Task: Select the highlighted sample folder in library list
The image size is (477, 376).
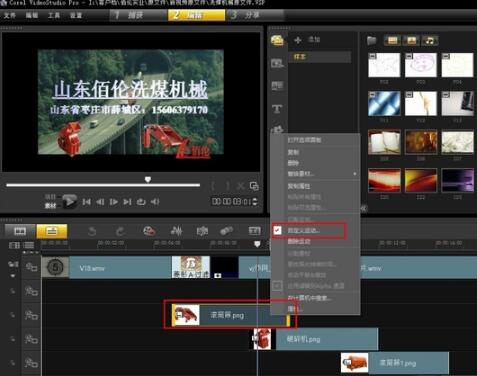Action: (320, 57)
